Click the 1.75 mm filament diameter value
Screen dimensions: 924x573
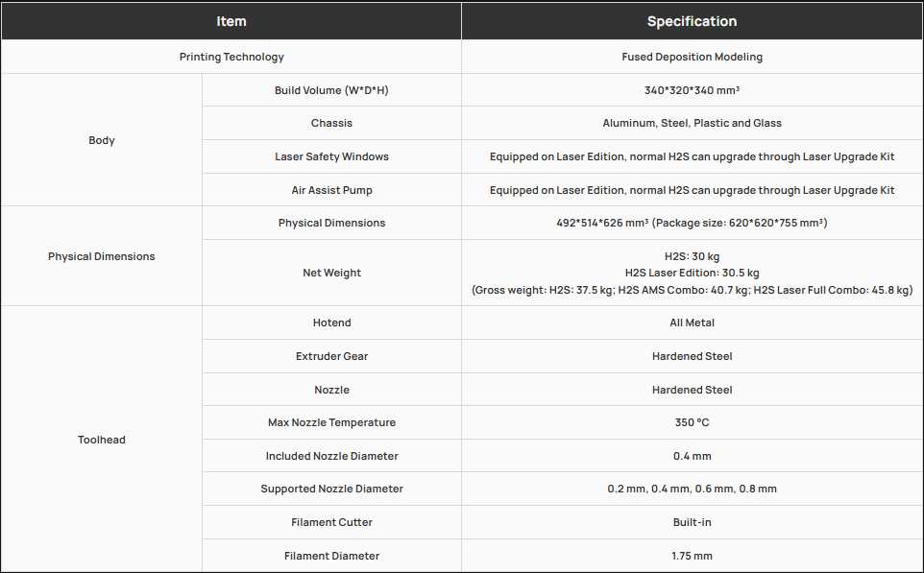coord(692,556)
